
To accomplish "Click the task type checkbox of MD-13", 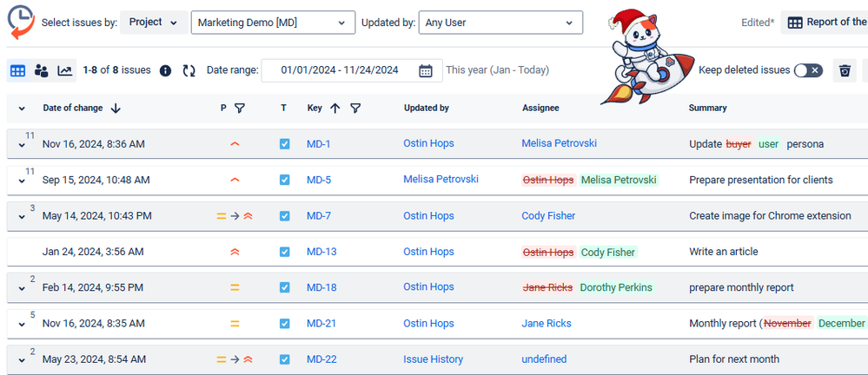I will (x=284, y=252).
